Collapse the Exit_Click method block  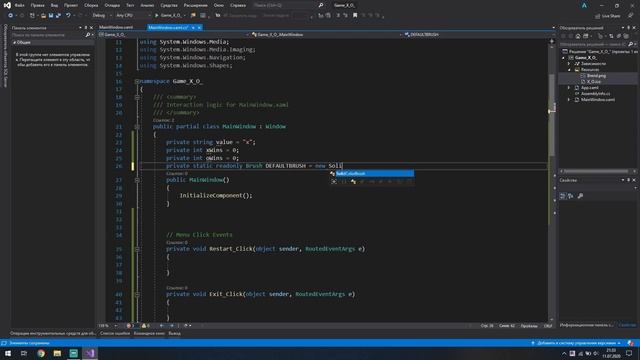click(x=137, y=294)
